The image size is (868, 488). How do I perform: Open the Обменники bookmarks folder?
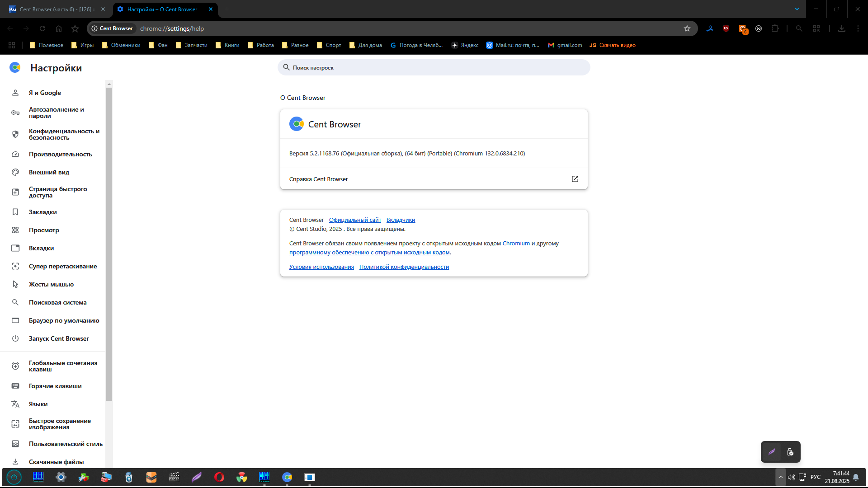point(121,45)
